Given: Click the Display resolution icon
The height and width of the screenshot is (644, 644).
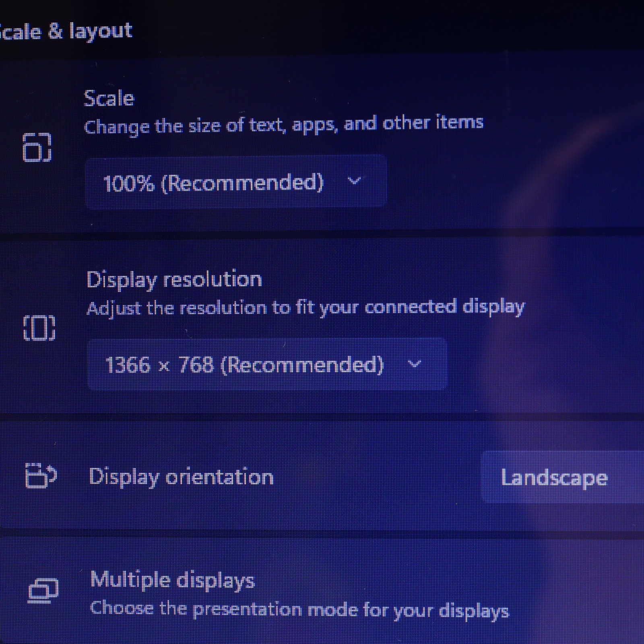Looking at the screenshot, I should coord(39,328).
